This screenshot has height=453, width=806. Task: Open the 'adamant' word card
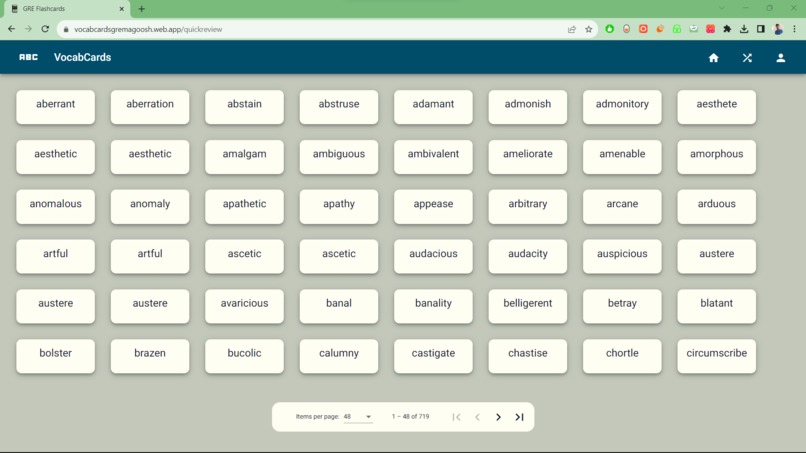coord(433,107)
